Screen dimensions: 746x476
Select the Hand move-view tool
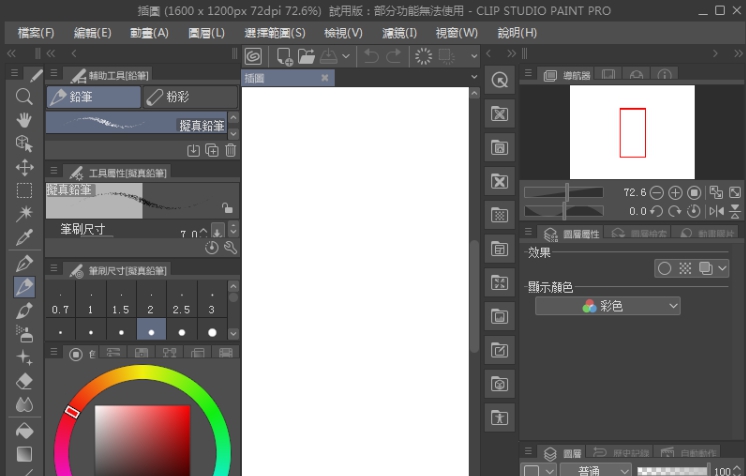pyautogui.click(x=24, y=120)
